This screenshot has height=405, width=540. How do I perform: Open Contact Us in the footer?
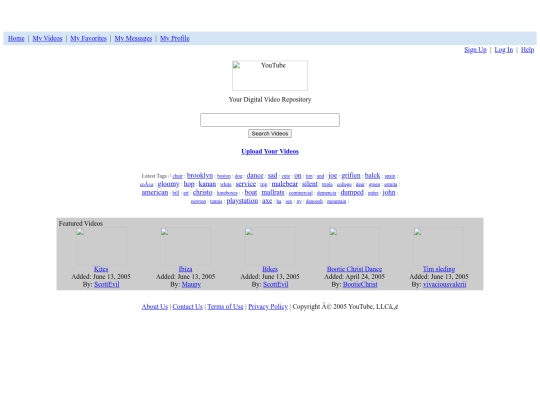187,307
